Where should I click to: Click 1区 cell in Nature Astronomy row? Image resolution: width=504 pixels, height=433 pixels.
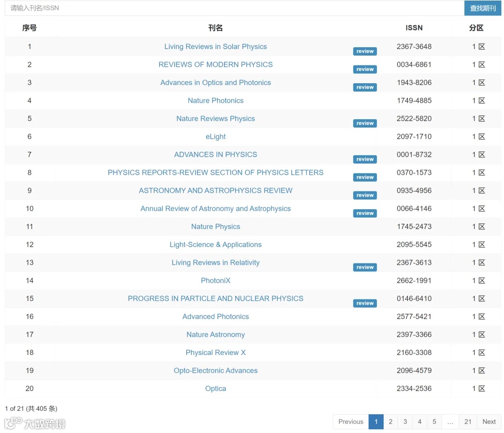pyautogui.click(x=478, y=335)
